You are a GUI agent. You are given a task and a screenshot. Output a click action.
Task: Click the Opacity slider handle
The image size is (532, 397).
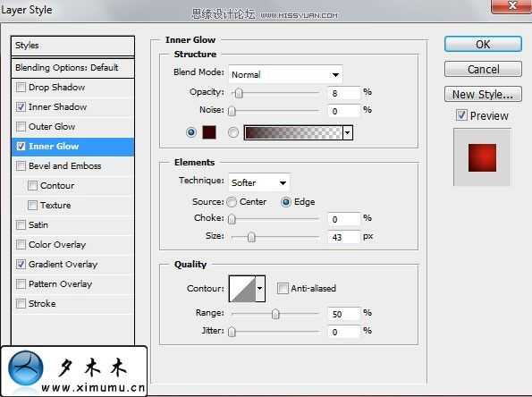239,93
